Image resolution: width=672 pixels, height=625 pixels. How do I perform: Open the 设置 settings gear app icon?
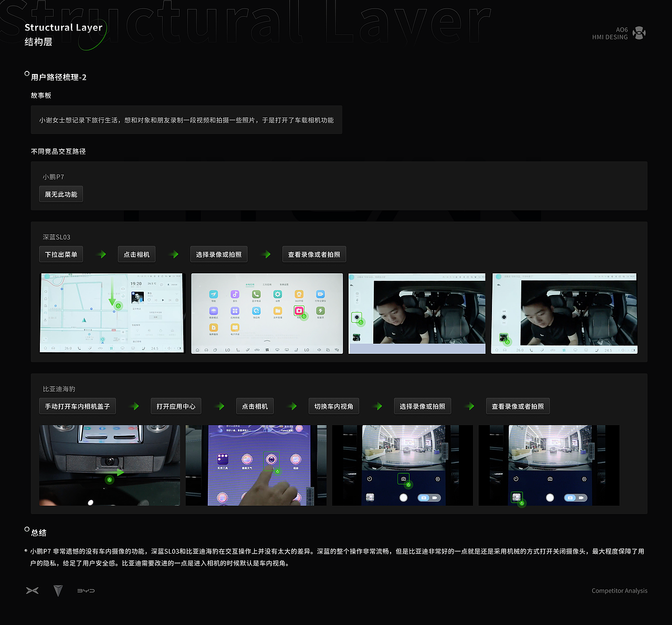pyautogui.click(x=278, y=294)
